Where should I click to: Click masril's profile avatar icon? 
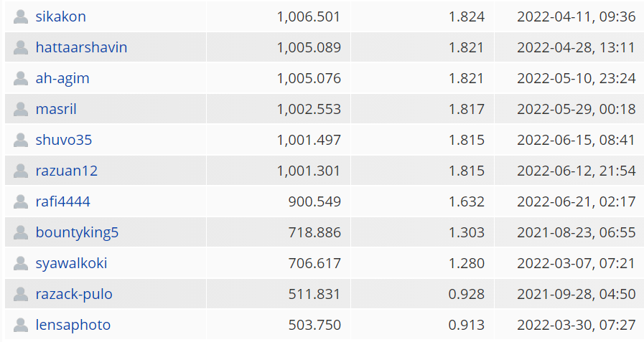pyautogui.click(x=21, y=109)
